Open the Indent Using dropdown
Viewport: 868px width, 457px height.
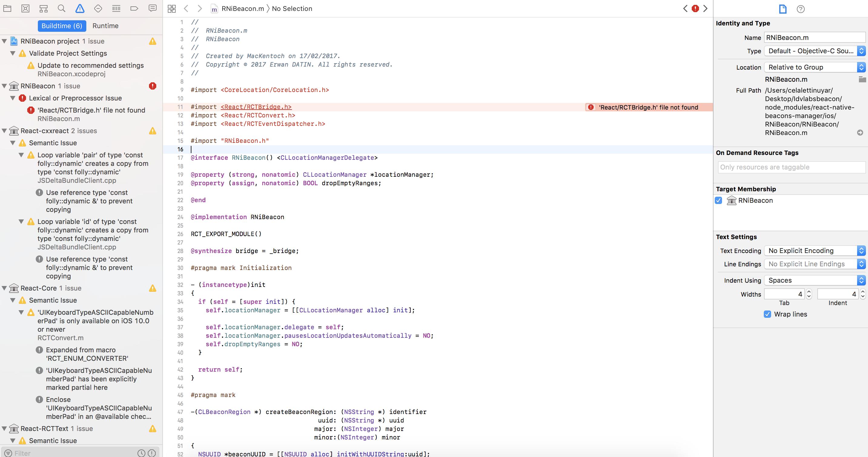coord(814,280)
